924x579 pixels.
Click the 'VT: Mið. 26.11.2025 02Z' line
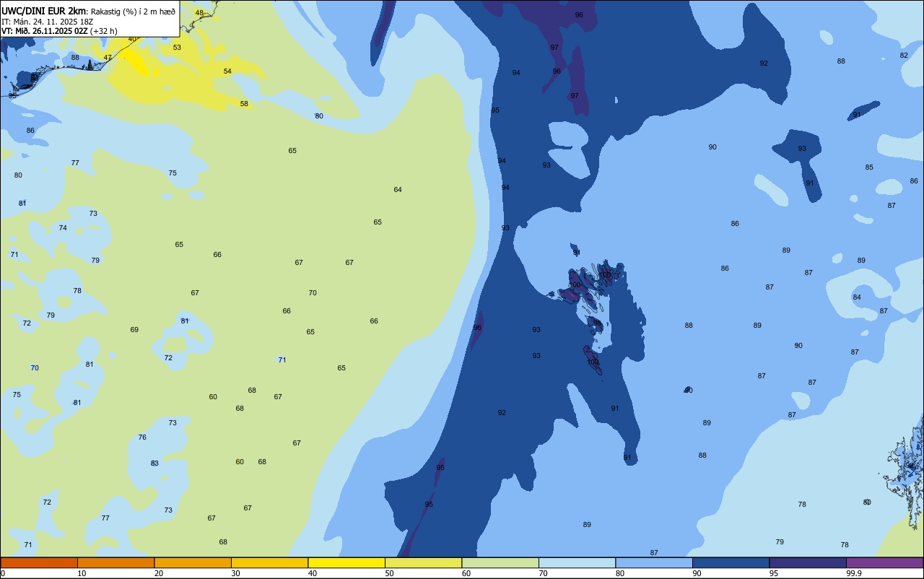click(x=44, y=31)
